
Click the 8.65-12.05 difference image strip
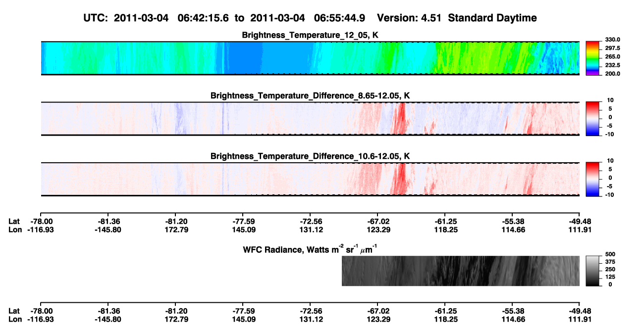(x=310, y=119)
